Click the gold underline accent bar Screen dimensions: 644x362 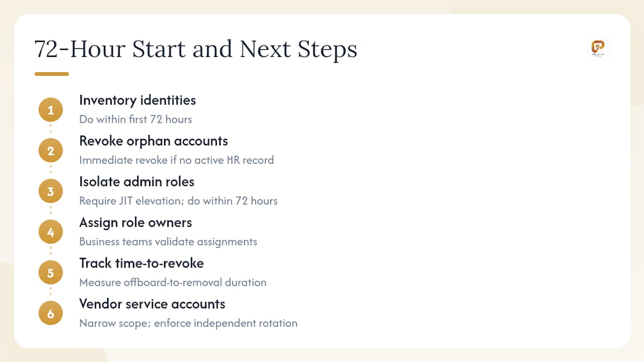click(x=52, y=74)
